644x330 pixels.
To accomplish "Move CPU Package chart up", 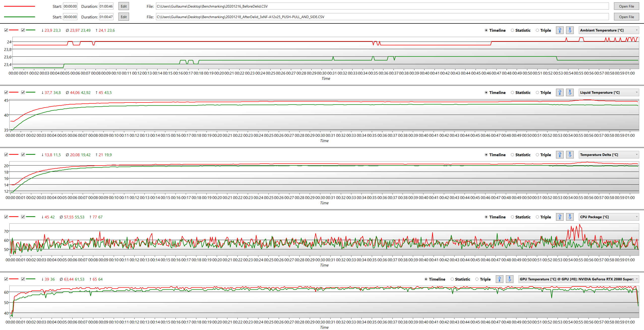I will pos(560,217).
